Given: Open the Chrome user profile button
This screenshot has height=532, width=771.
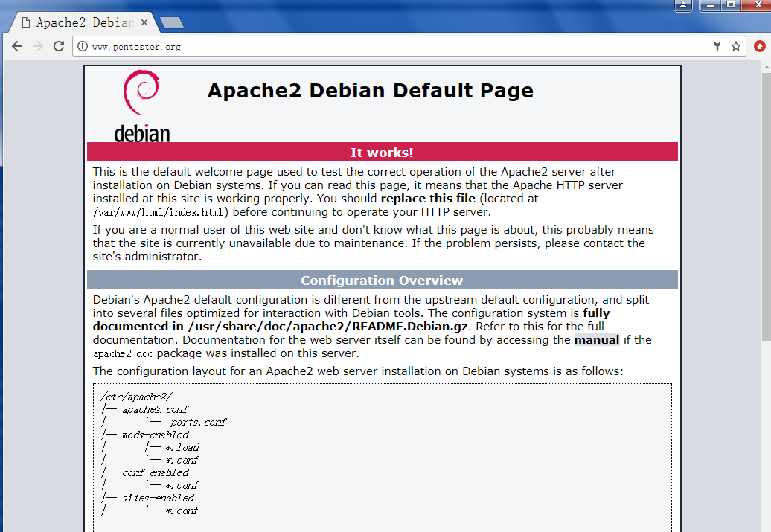Looking at the screenshot, I should tap(683, 5).
